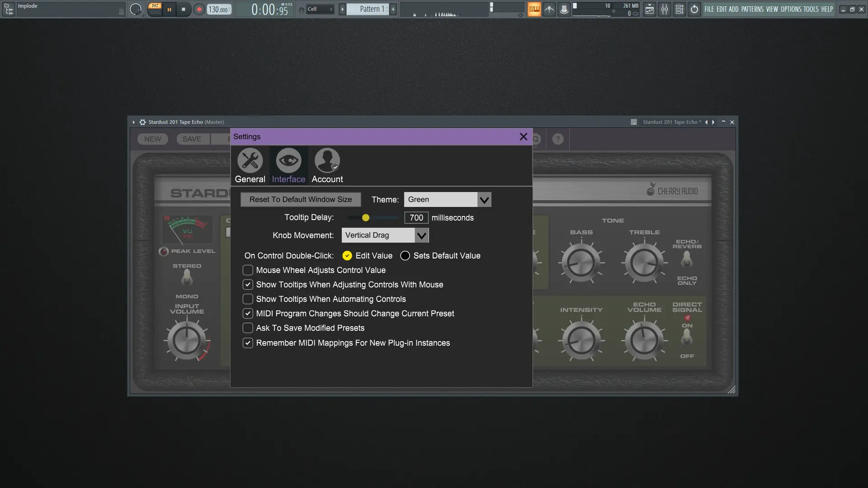Image resolution: width=868 pixels, height=488 pixels.
Task: Click the Tooltip Delay slider handle
Action: pyautogui.click(x=366, y=218)
